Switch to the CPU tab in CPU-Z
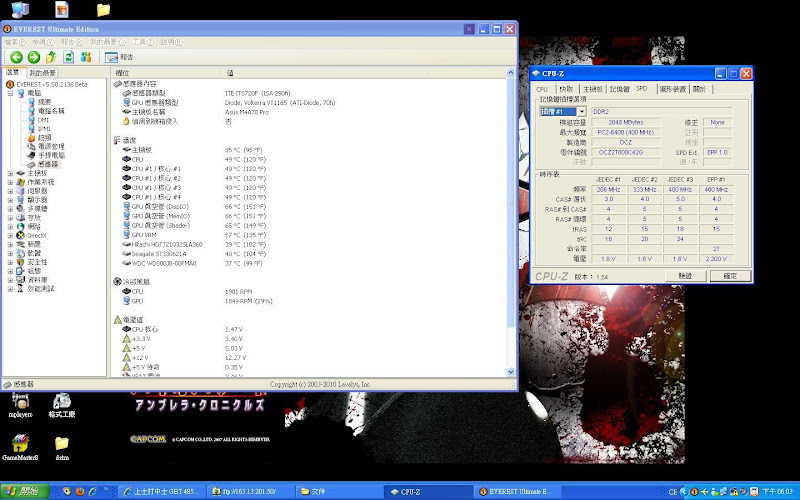Screen dimensions: 800x500 542,89
